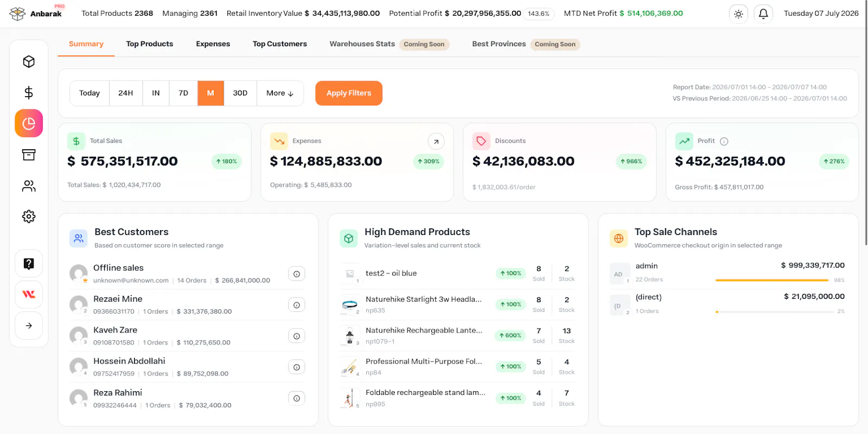
Task: Open Naturehike Starlight 3w Headlamp product
Action: 424,299
